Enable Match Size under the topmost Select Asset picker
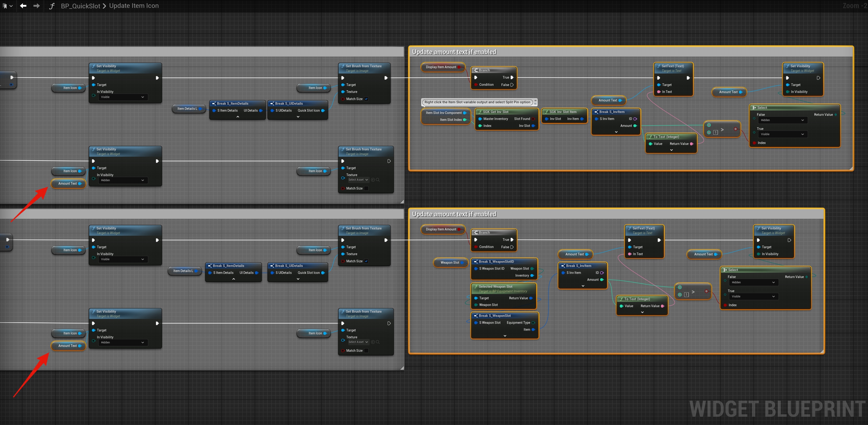Viewport: 868px width, 425px height. tap(366, 189)
